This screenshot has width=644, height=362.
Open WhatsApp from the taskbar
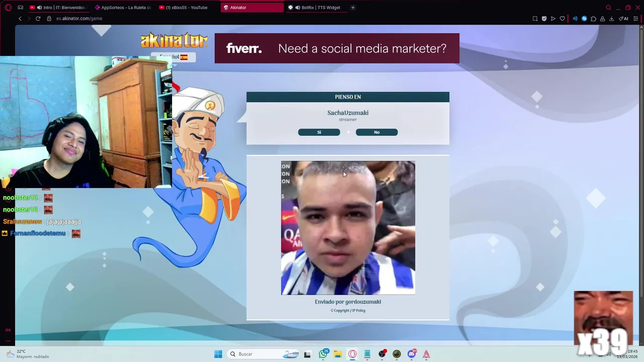[323, 354]
